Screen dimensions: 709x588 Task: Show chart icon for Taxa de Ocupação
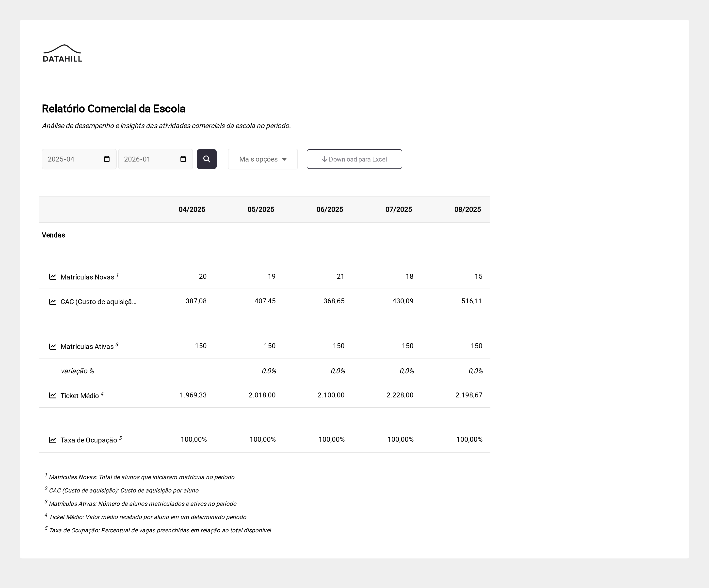pyautogui.click(x=53, y=440)
